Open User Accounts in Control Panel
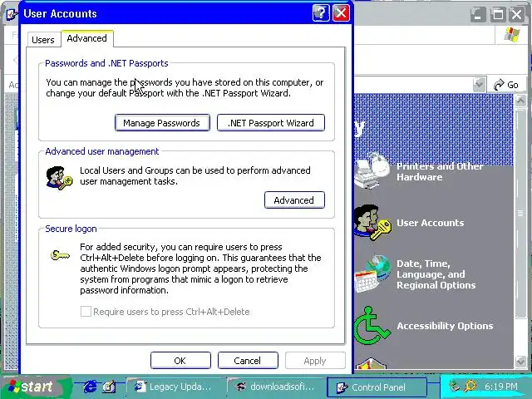Image resolution: width=532 pixels, height=399 pixels. (431, 223)
